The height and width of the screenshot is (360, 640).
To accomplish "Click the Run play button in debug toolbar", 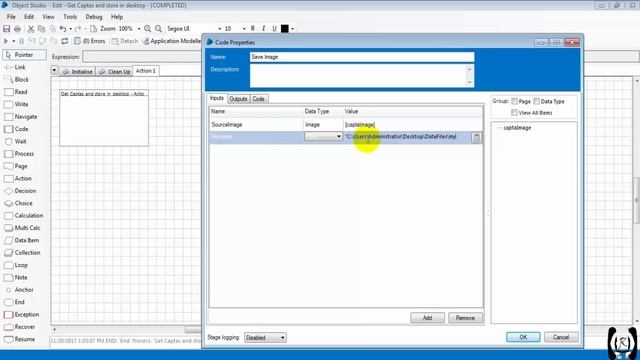I will coord(6,41).
